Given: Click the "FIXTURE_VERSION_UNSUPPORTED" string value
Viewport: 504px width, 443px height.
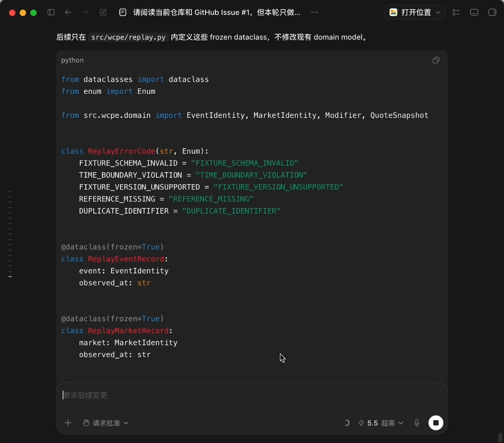Looking at the screenshot, I should pyautogui.click(x=278, y=187).
